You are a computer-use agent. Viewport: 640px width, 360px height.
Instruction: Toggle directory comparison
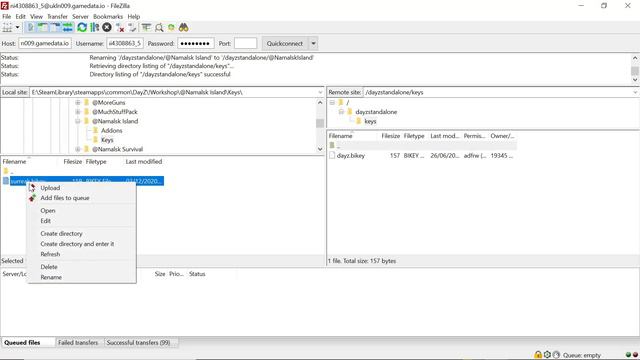coord(159,27)
